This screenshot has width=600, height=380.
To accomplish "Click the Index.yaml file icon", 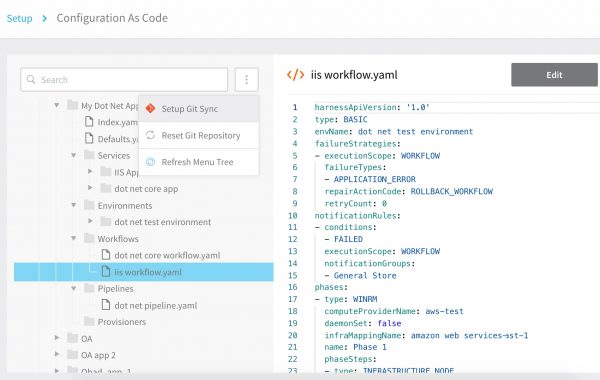I will point(89,122).
